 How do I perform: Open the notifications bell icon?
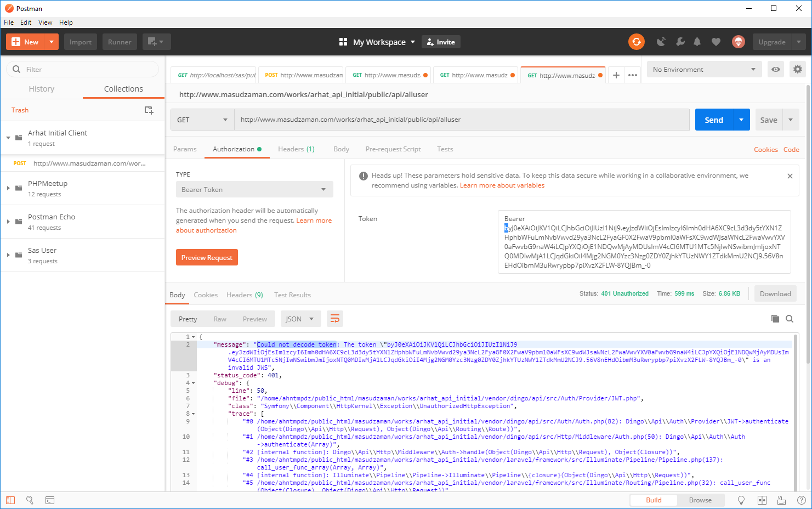[697, 42]
